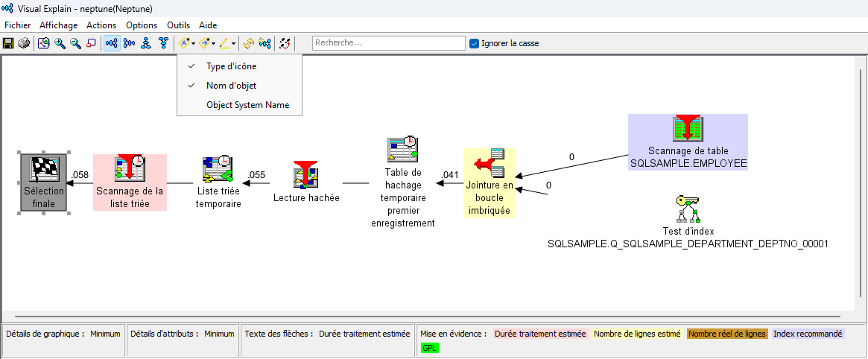Select the Scannage de table EMPLOYEE node
Viewport: 868px width, 359px height.
[688, 142]
